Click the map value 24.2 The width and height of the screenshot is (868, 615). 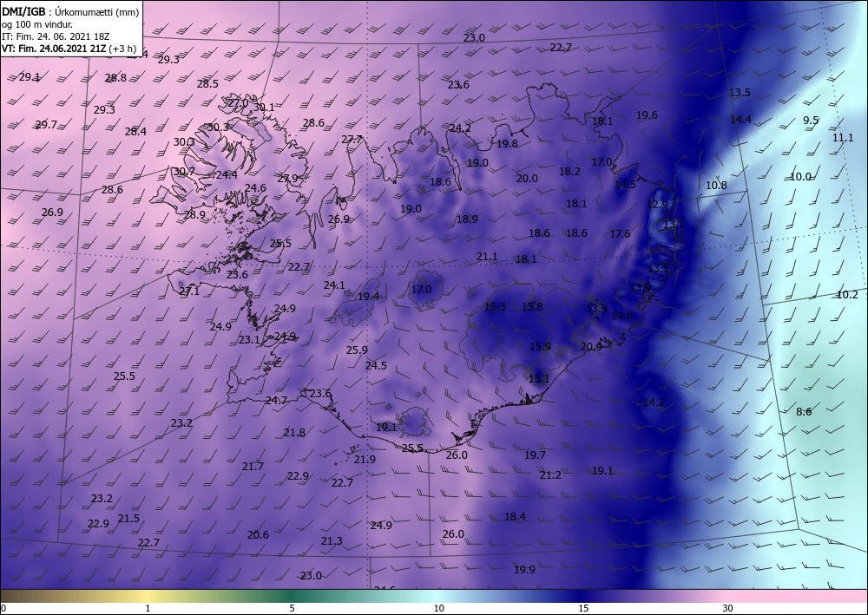pyautogui.click(x=460, y=128)
